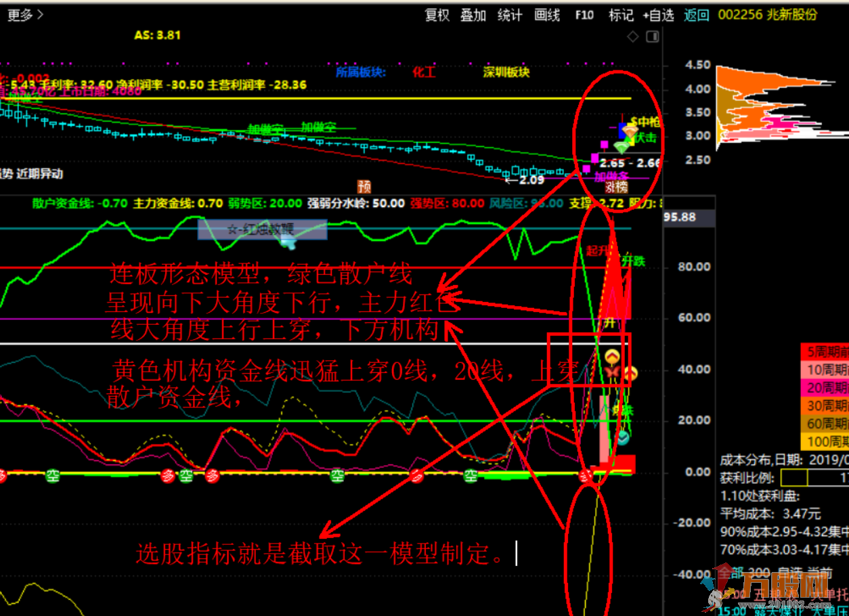This screenshot has height=616, width=849.
Task: Select the 60周期前 color legend
Action: [x=825, y=423]
